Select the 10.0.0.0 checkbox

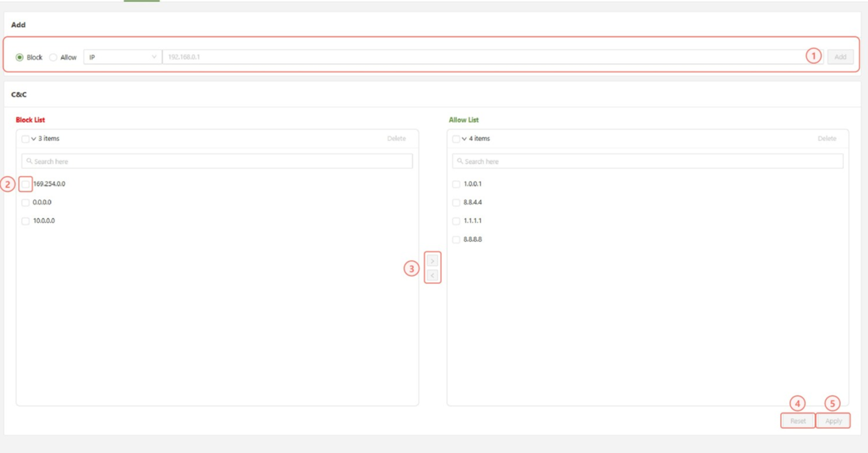[x=25, y=221]
